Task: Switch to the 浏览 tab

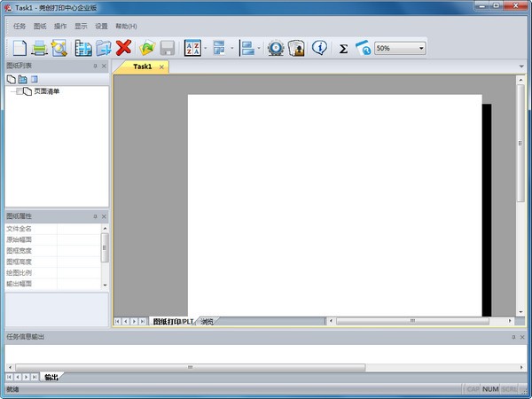Action: pyautogui.click(x=206, y=321)
